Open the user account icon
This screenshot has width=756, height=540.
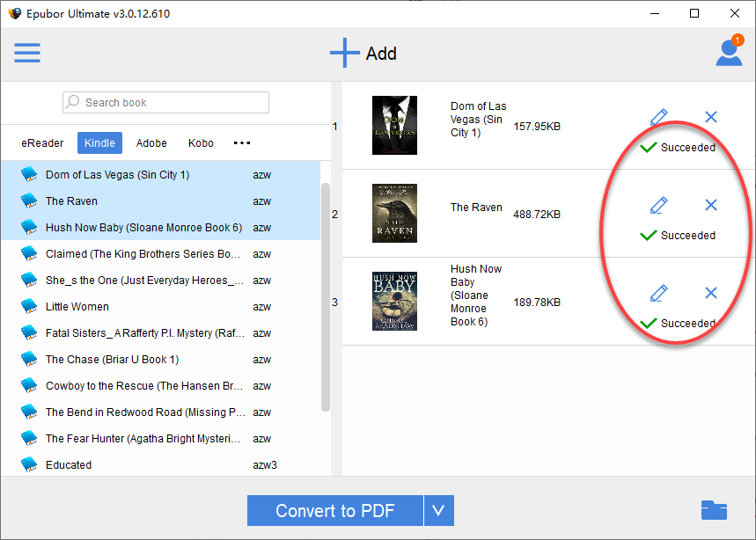pyautogui.click(x=729, y=52)
